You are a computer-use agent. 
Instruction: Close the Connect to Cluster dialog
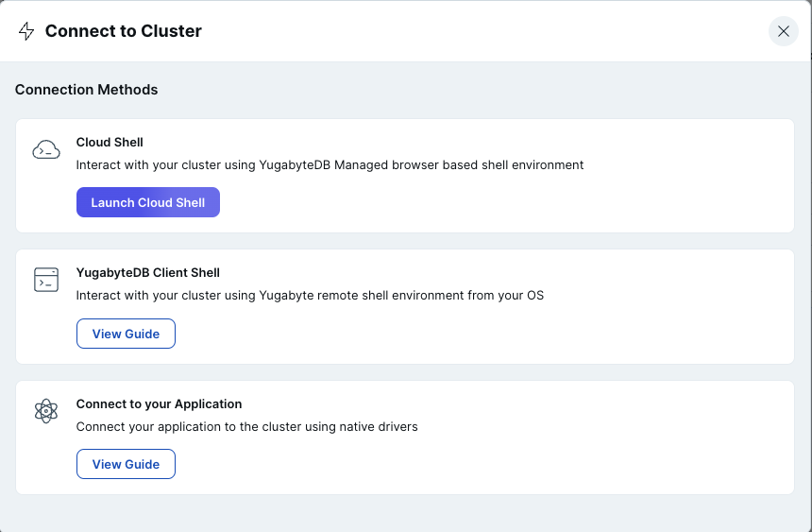pyautogui.click(x=783, y=31)
